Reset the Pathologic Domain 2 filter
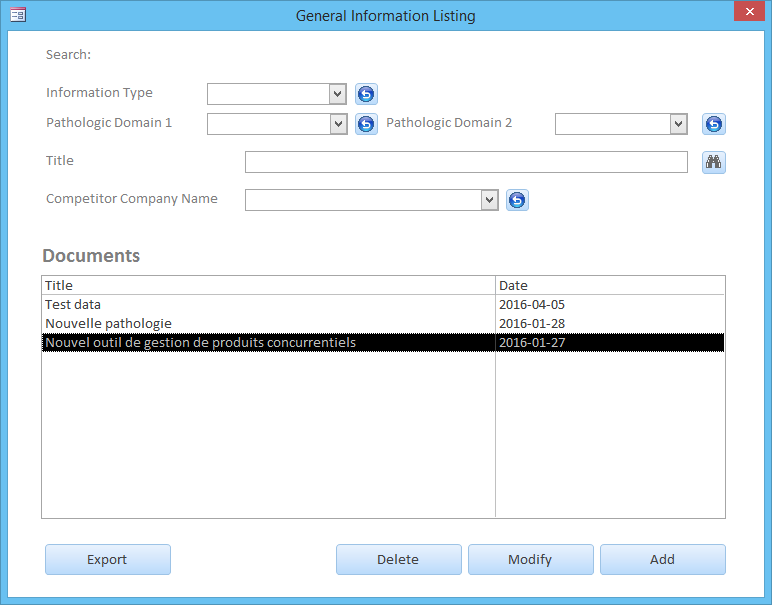The image size is (772, 605). pyautogui.click(x=714, y=124)
